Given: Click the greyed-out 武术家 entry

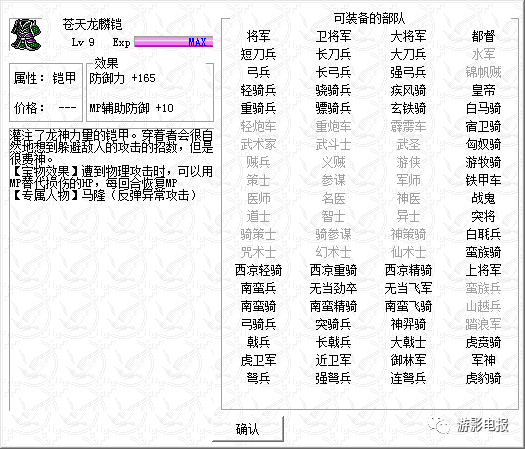Looking at the screenshot, I should [x=258, y=145].
